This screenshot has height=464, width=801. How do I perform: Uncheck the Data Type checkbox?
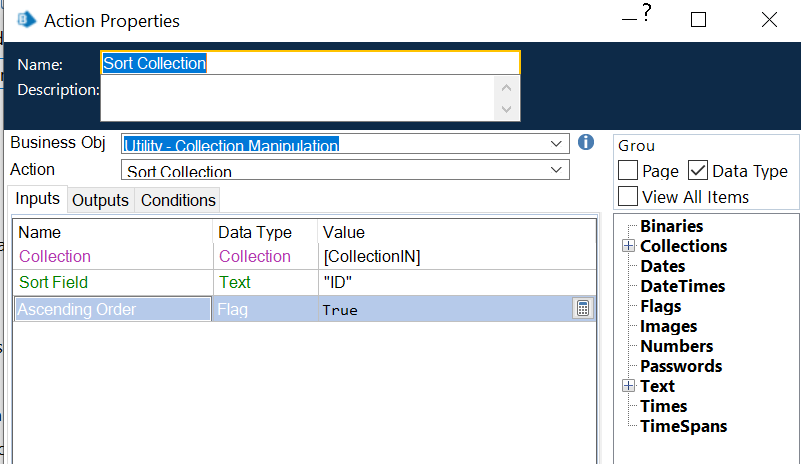tap(698, 171)
